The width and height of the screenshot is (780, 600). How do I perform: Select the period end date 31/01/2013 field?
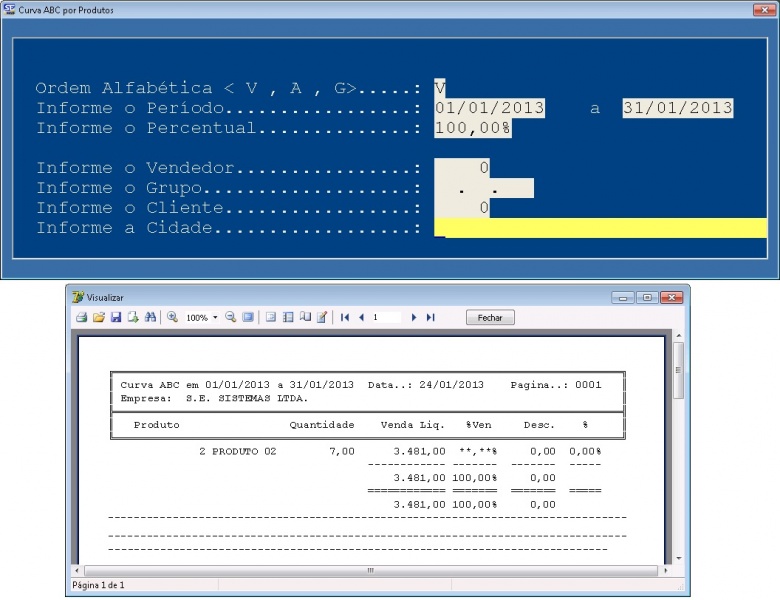pos(677,108)
